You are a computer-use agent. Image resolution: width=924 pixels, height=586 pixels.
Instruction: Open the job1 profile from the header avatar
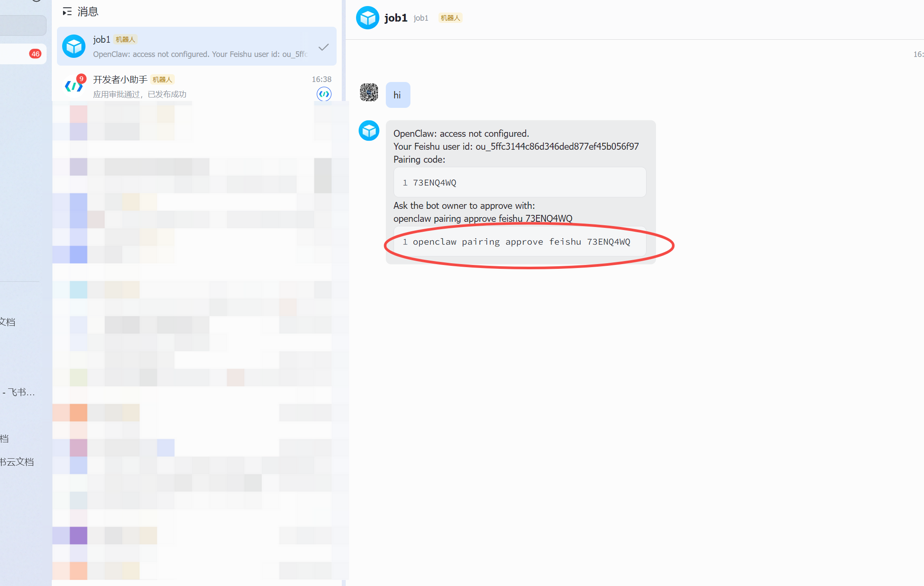[367, 18]
